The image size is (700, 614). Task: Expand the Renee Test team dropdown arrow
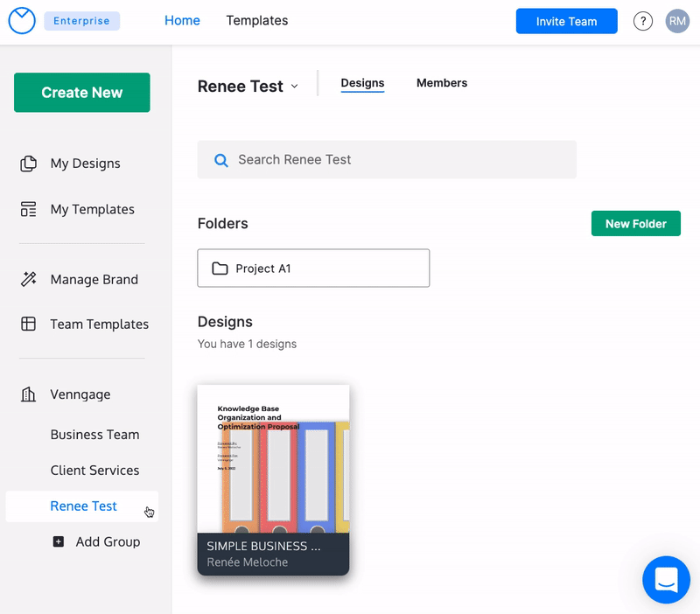click(295, 86)
